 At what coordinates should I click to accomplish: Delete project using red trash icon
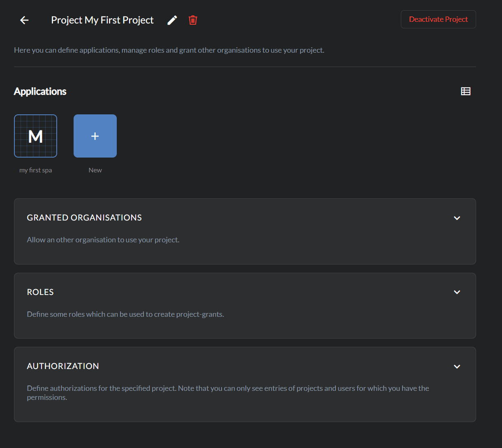[x=193, y=20]
